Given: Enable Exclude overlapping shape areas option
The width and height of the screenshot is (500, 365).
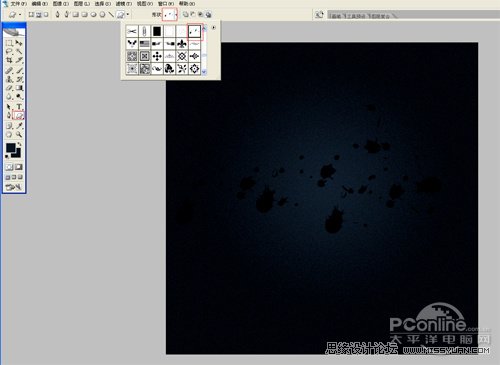Looking at the screenshot, I should click(208, 14).
